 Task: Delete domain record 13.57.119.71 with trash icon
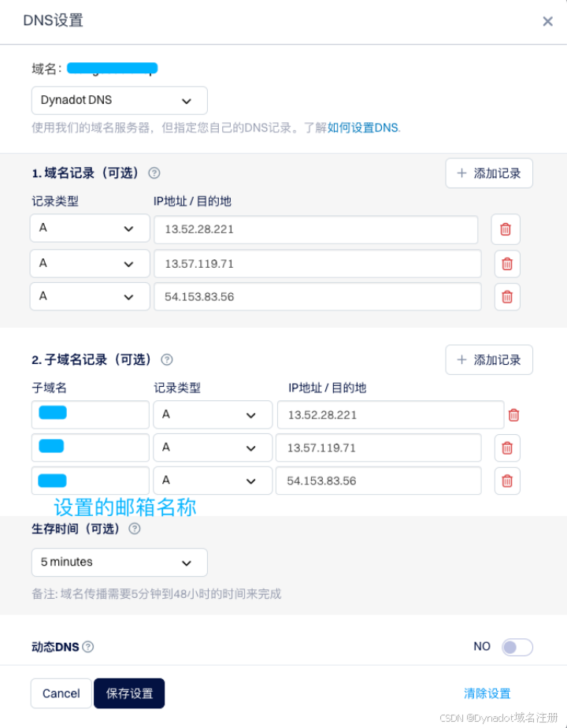click(507, 264)
